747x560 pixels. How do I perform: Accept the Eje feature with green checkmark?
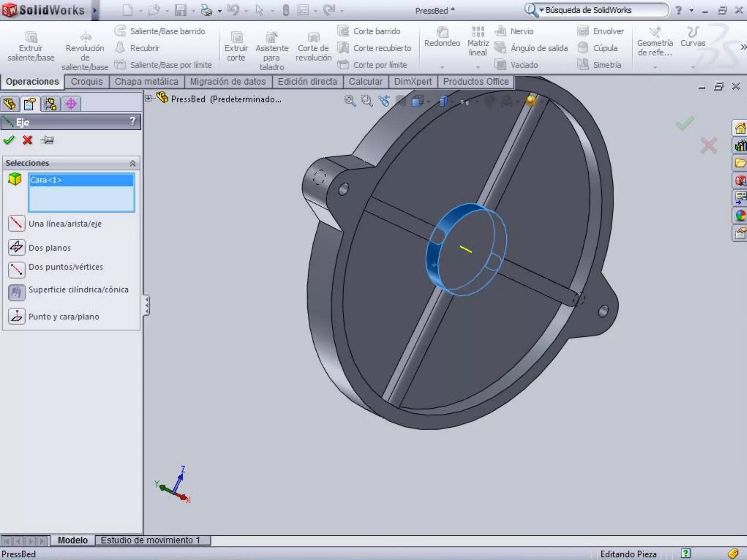click(9, 140)
